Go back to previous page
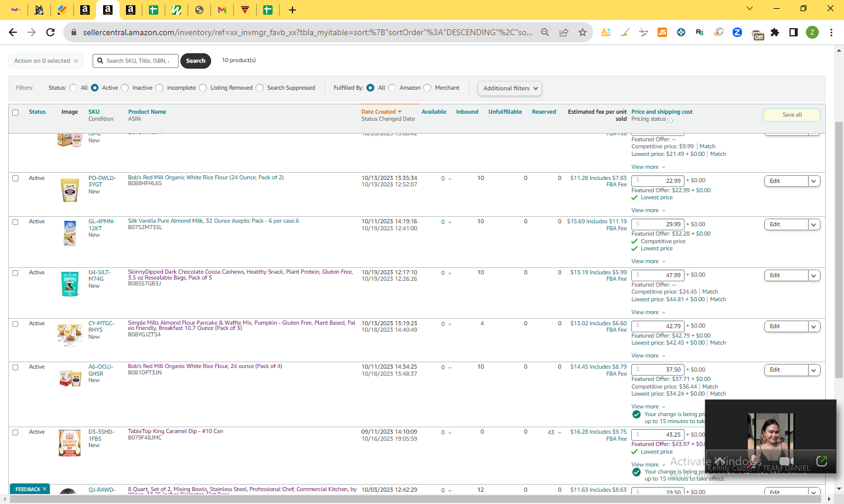The width and height of the screenshot is (844, 504). pos(13,32)
